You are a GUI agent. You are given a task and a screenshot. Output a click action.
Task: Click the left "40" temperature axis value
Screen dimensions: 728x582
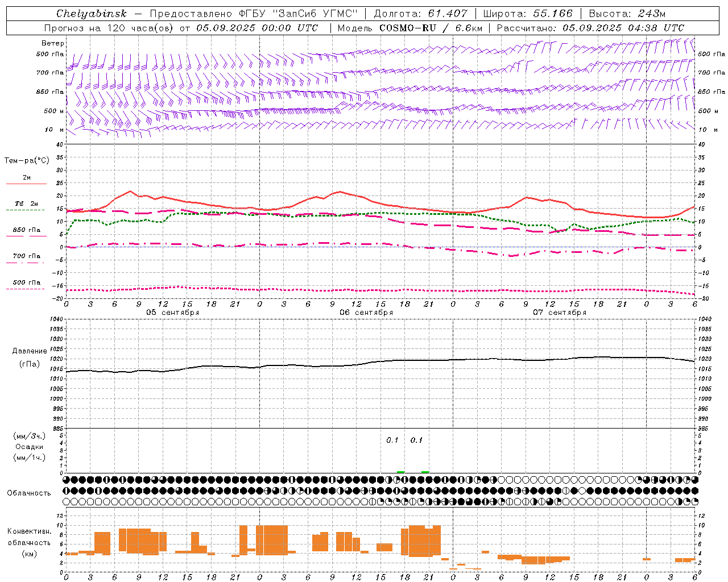[x=60, y=145]
